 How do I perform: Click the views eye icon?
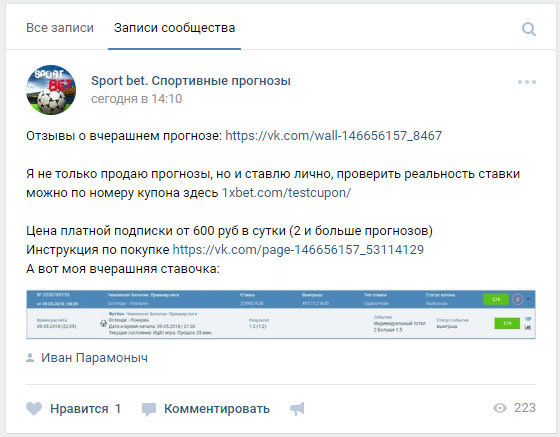pos(500,408)
